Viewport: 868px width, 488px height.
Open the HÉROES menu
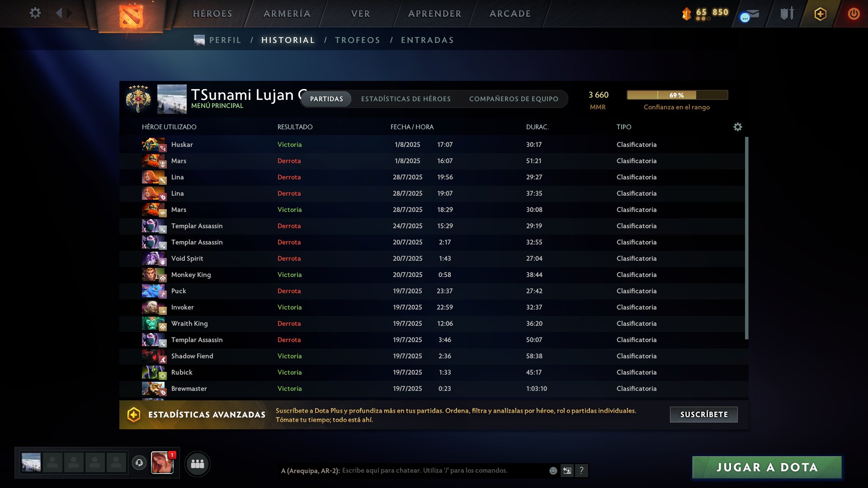[x=212, y=14]
